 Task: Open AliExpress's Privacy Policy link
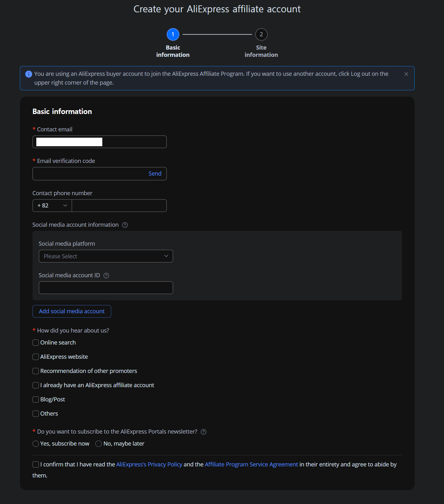click(x=149, y=465)
